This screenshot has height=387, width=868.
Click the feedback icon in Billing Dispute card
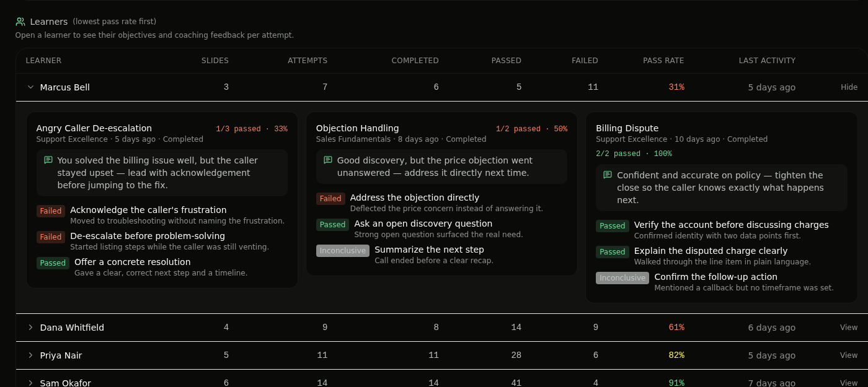click(x=608, y=175)
